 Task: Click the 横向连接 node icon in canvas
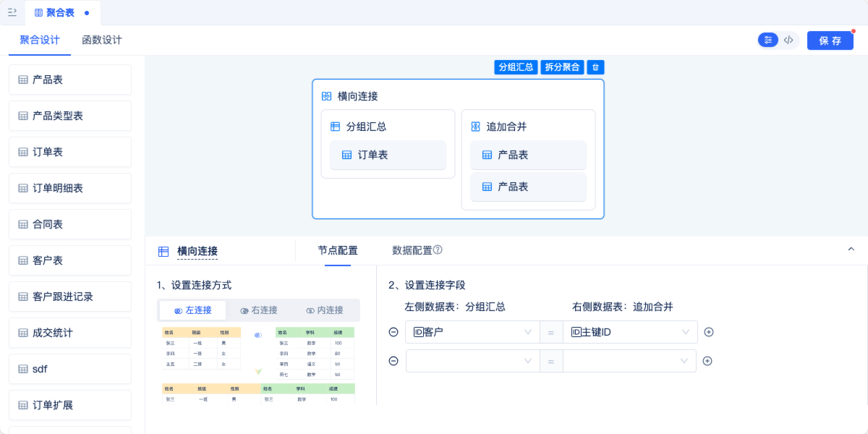(326, 96)
